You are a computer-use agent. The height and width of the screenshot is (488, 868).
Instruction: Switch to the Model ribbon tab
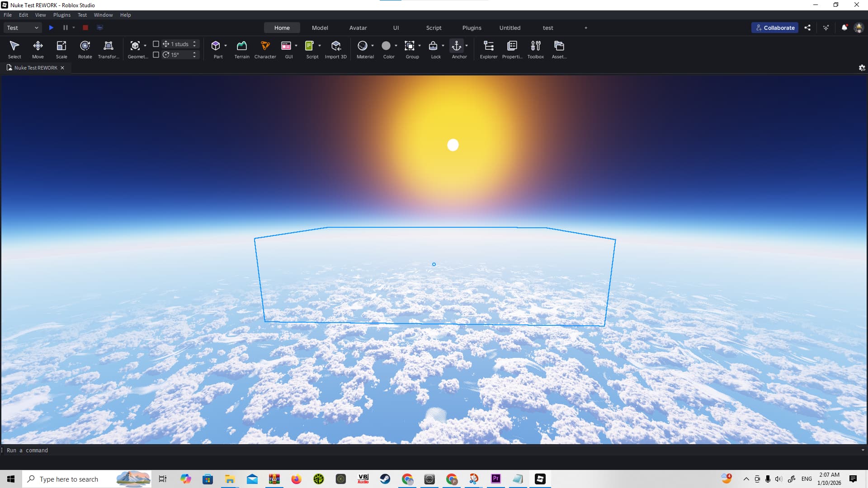tap(320, 28)
